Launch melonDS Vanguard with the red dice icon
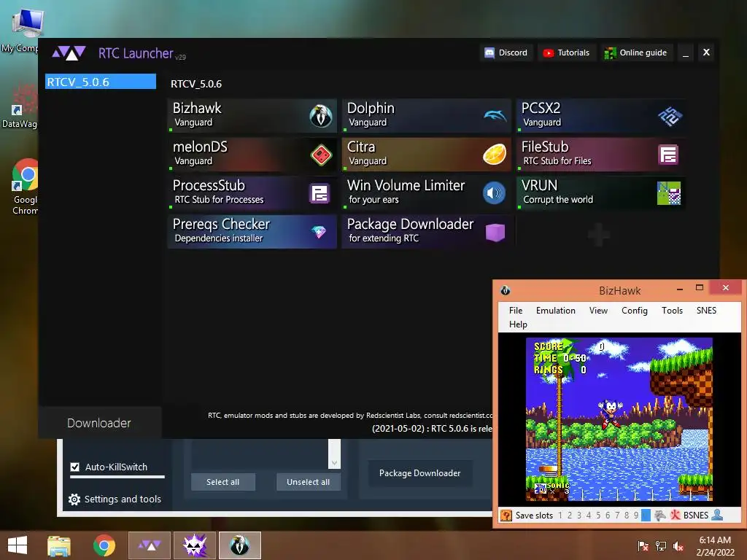747x560 pixels. pyautogui.click(x=321, y=155)
